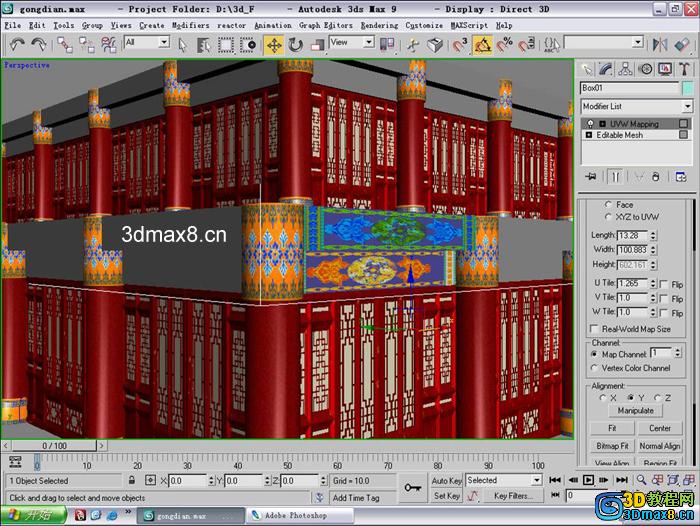Open the Rendering menu
The image size is (700, 526).
(x=379, y=25)
